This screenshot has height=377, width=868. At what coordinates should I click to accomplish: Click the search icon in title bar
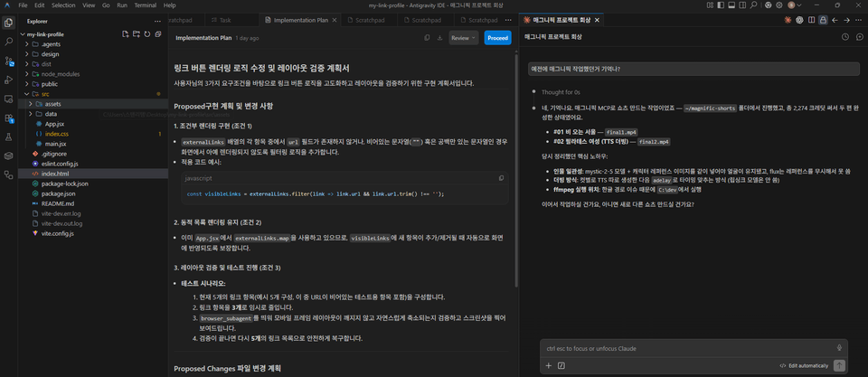pyautogui.click(x=753, y=5)
